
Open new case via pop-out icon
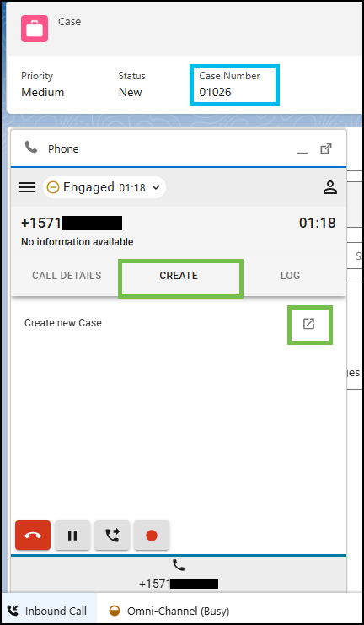pyautogui.click(x=309, y=324)
